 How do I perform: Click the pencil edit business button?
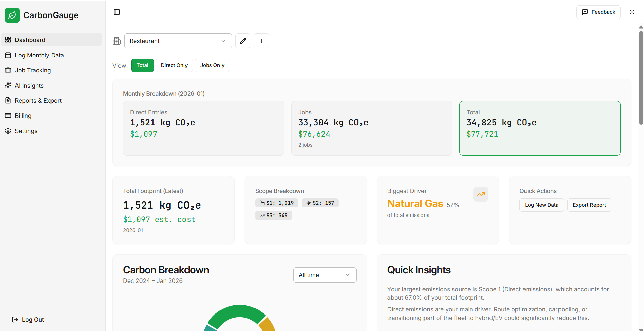coord(243,41)
